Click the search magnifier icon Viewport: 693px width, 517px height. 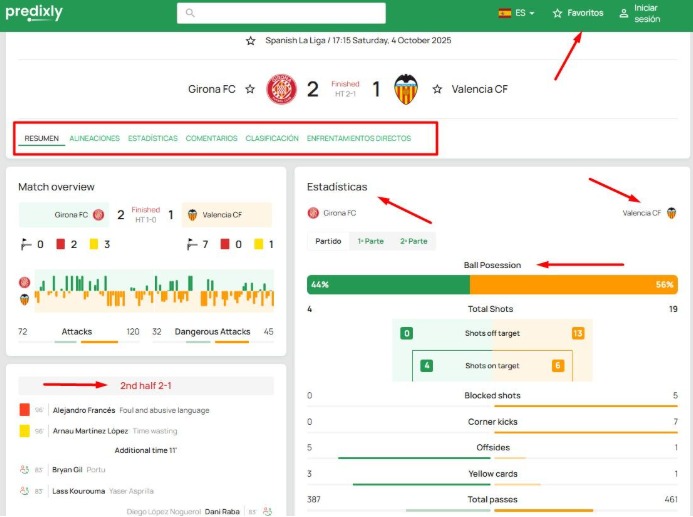pyautogui.click(x=190, y=13)
